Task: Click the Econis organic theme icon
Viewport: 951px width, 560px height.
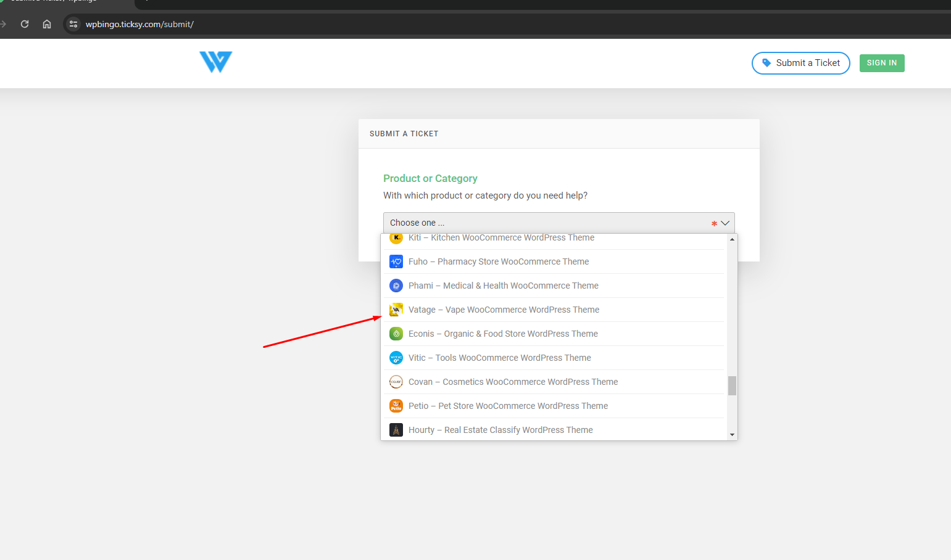Action: pyautogui.click(x=396, y=334)
